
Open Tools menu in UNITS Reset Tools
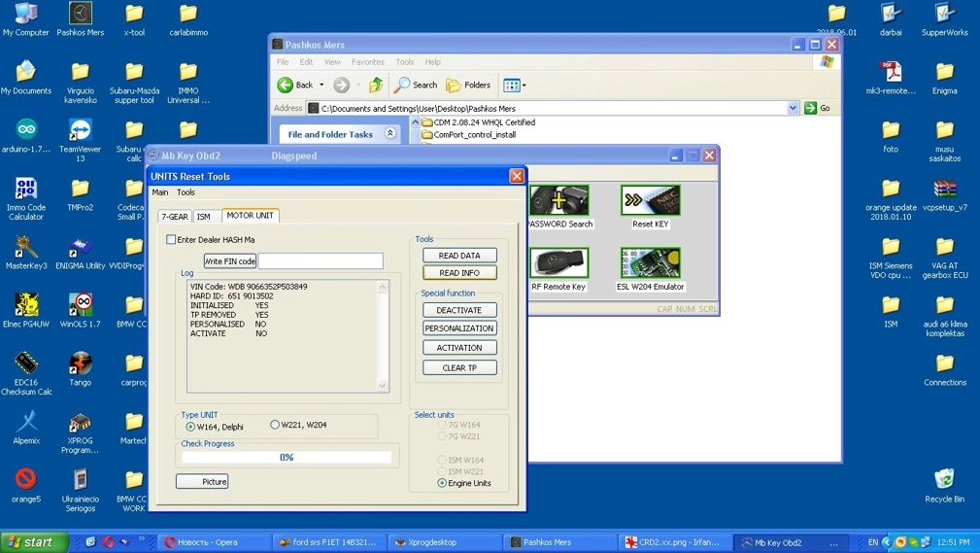click(x=186, y=192)
